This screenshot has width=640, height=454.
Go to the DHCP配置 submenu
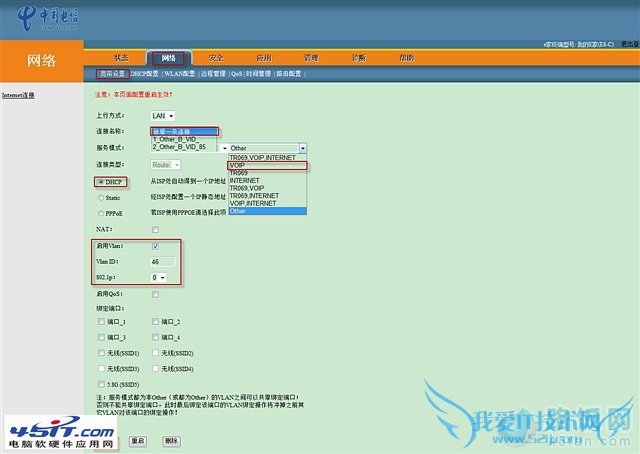pos(144,74)
